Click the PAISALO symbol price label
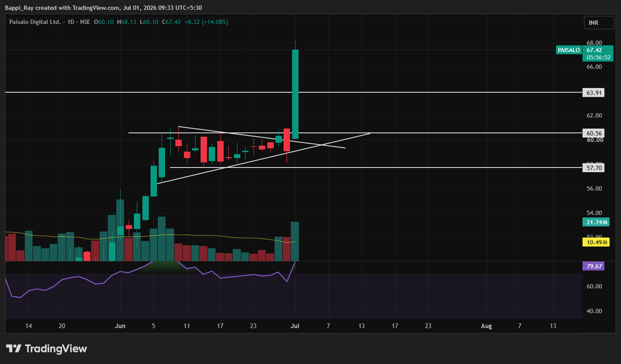This screenshot has width=621, height=364. click(568, 50)
